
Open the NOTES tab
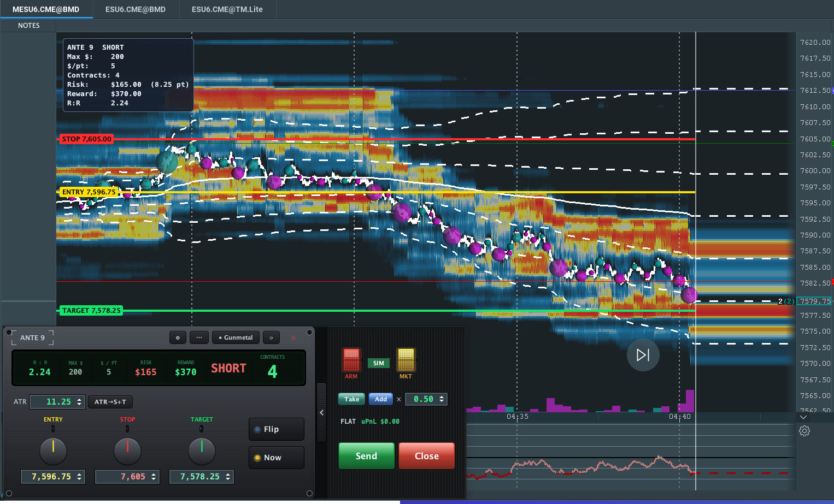28,26
